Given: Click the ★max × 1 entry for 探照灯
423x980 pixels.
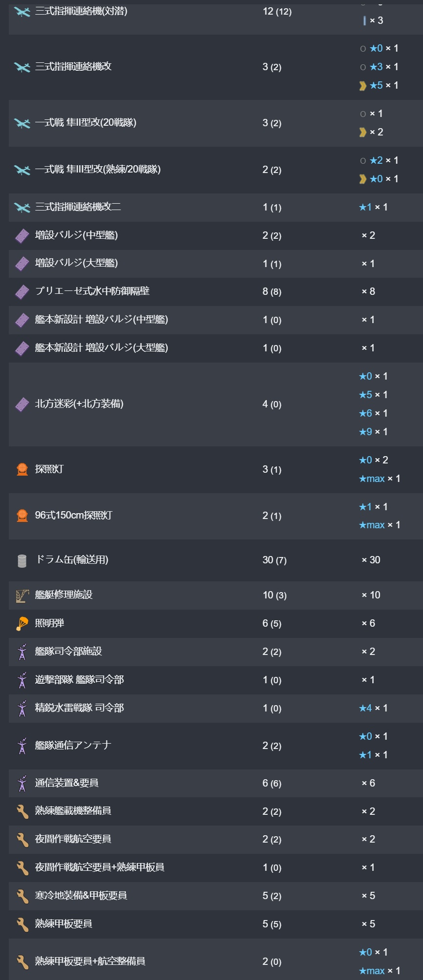Looking at the screenshot, I should click(x=379, y=479).
